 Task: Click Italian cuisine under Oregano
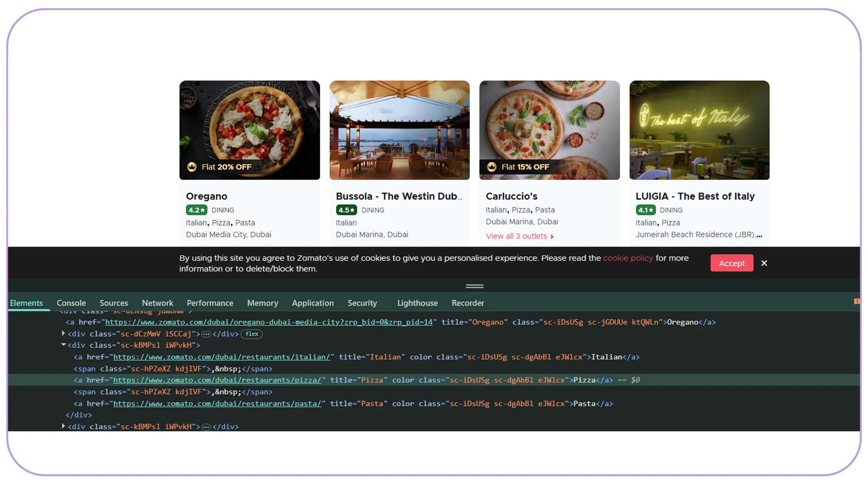[196, 223]
